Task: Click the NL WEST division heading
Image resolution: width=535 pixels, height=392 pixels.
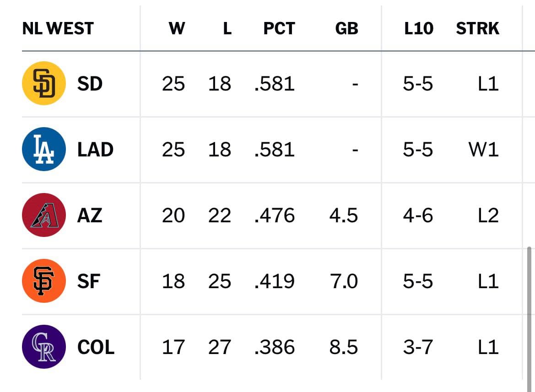Action: pyautogui.click(x=58, y=28)
